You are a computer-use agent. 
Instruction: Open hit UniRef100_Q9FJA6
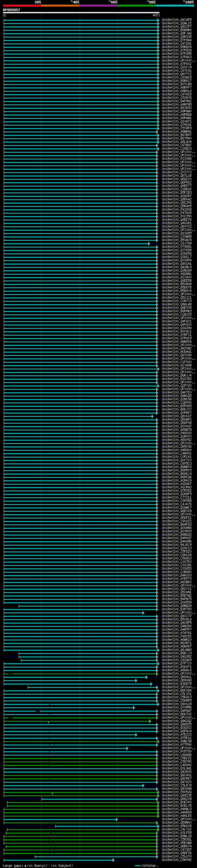pyautogui.click(x=177, y=33)
